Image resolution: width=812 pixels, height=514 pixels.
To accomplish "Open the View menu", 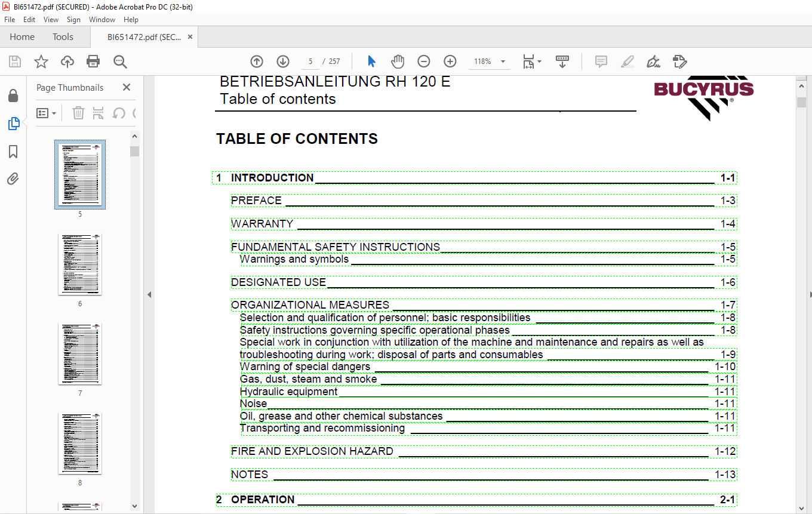I will tap(51, 20).
